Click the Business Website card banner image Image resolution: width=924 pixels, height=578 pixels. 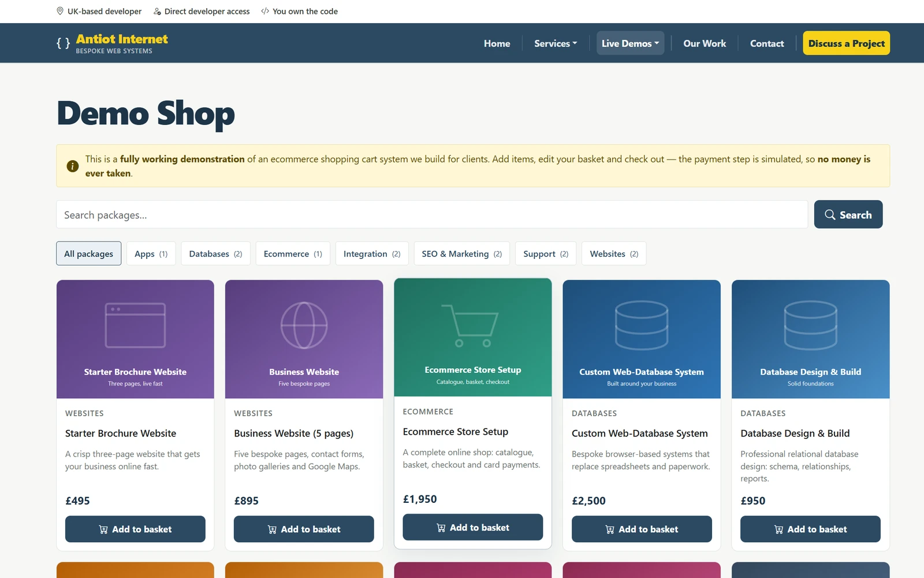(x=304, y=339)
